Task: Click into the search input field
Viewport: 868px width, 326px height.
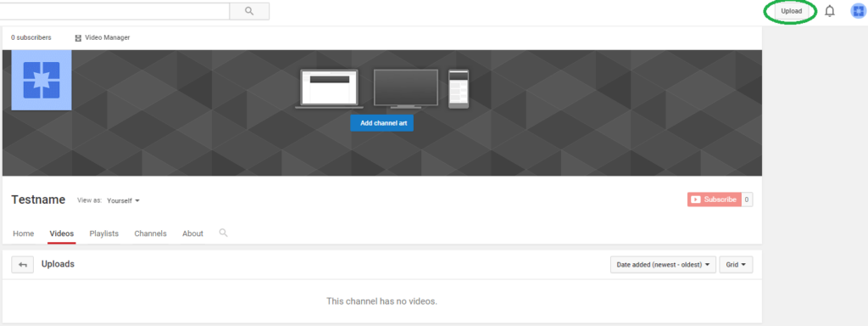Action: (x=114, y=11)
